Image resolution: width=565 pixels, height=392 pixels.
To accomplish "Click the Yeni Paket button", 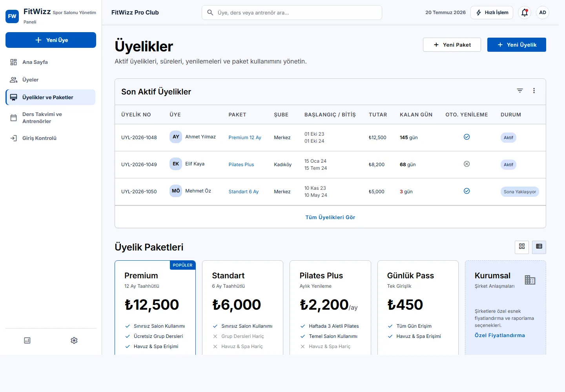I will (x=452, y=45).
